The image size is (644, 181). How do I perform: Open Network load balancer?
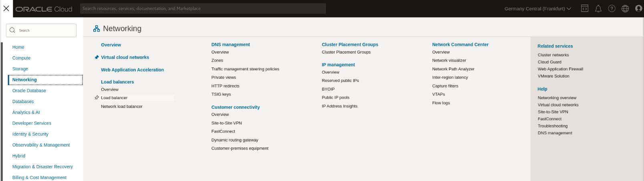pos(122,106)
